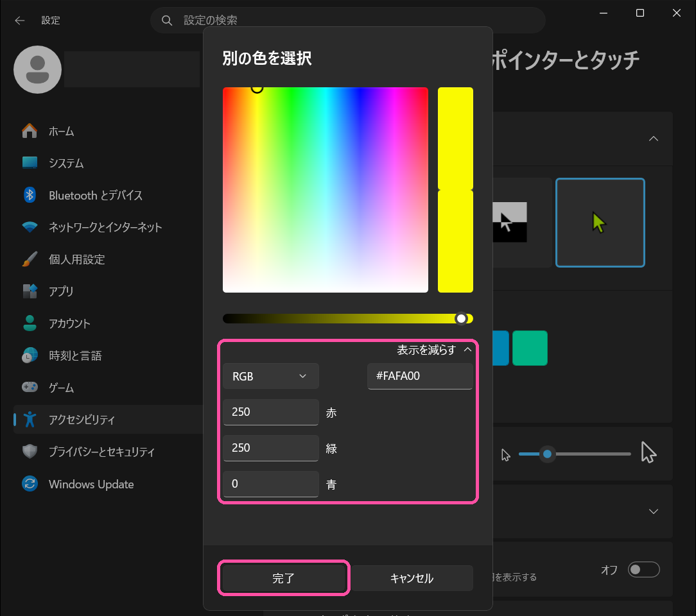This screenshot has width=696, height=616.
Task: Click the Windows Update refresh icon
Action: (x=30, y=483)
